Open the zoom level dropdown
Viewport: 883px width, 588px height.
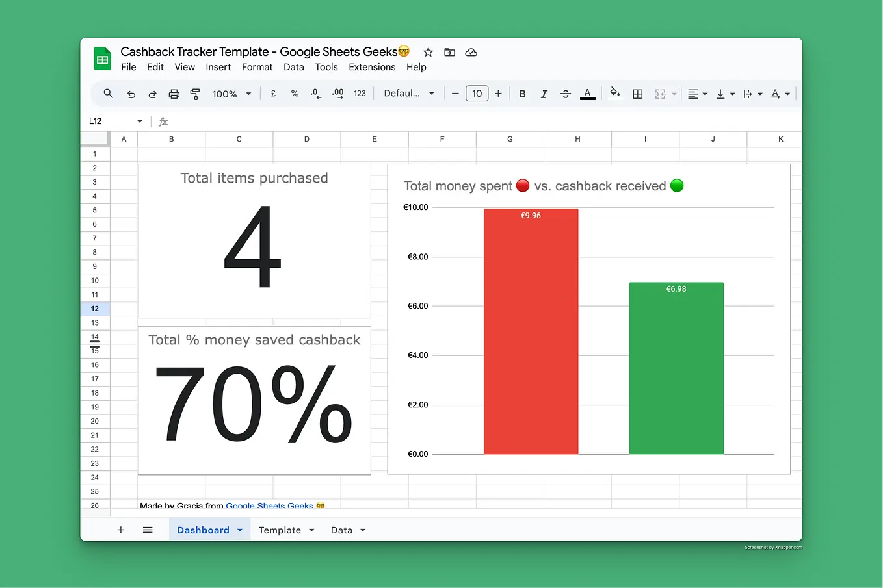click(x=231, y=94)
